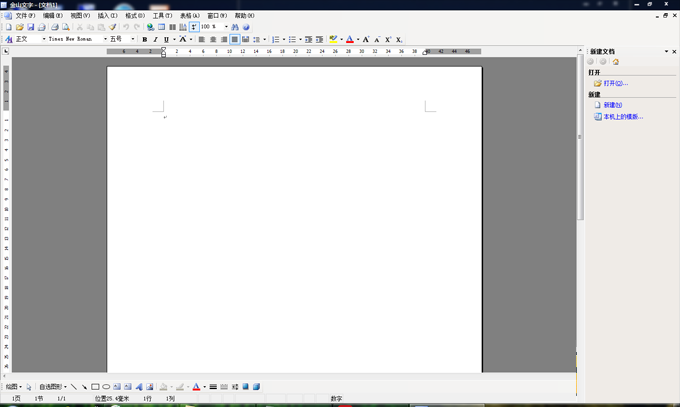This screenshot has width=680, height=407.
Task: Shrink font size with the smaller A icon
Action: (377, 39)
